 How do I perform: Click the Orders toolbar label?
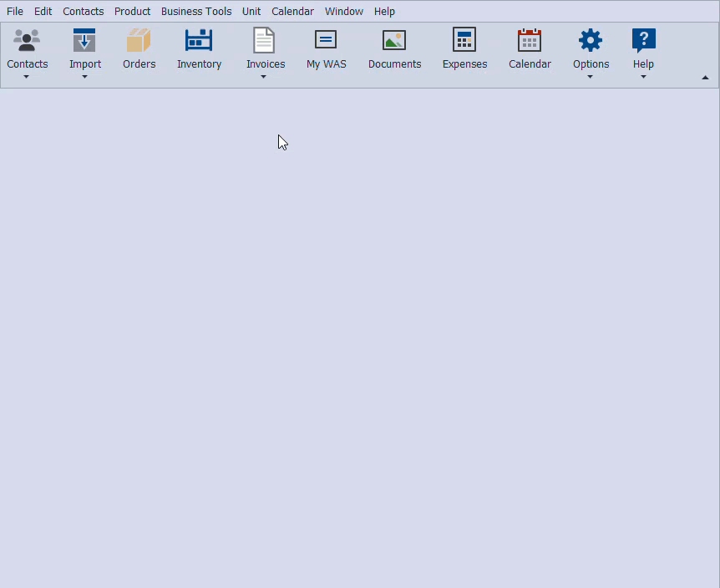139,63
